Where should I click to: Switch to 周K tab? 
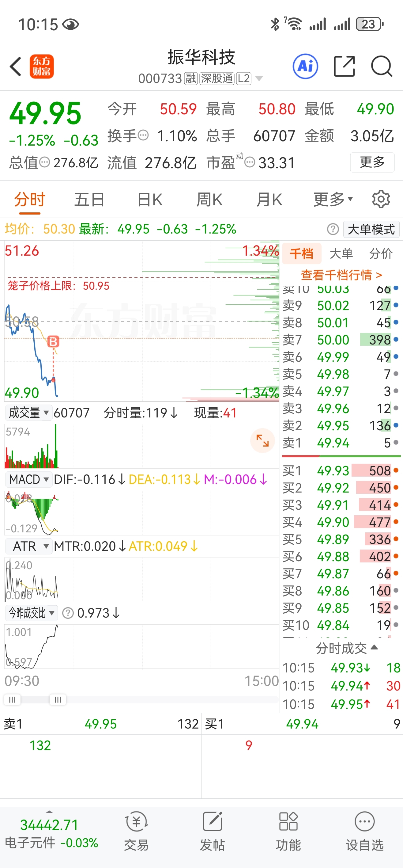209,199
